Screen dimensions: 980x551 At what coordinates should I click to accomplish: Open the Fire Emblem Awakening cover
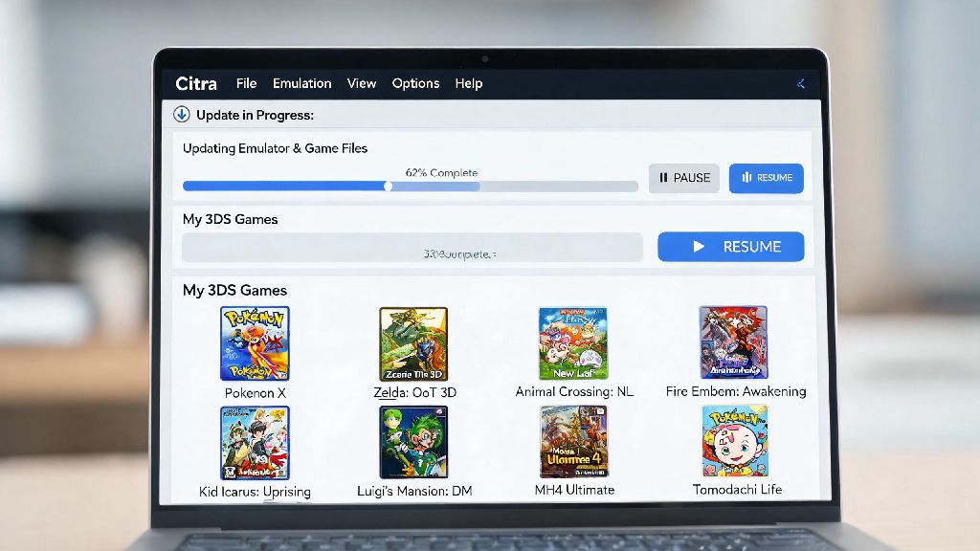[x=734, y=342]
